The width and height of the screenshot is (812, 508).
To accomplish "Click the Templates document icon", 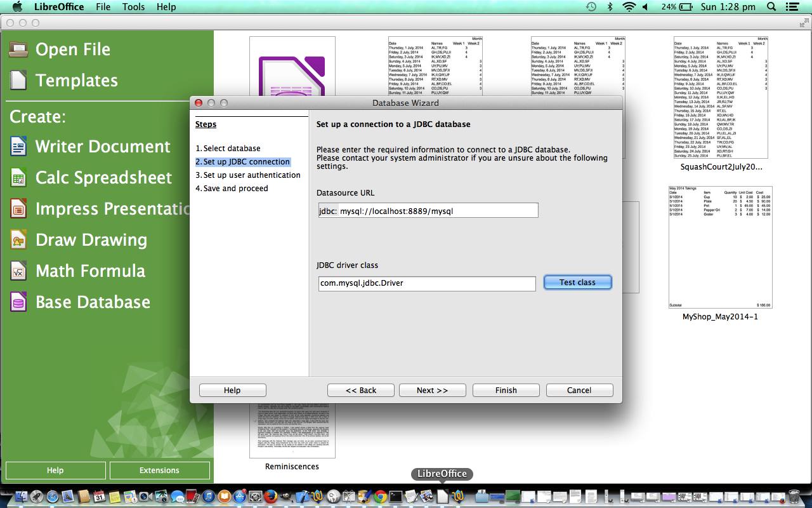I will click(18, 80).
